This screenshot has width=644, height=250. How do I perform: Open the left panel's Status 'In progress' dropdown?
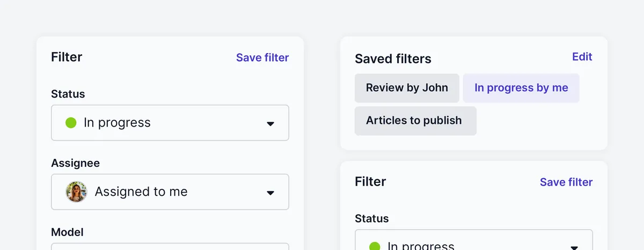pyautogui.click(x=170, y=123)
